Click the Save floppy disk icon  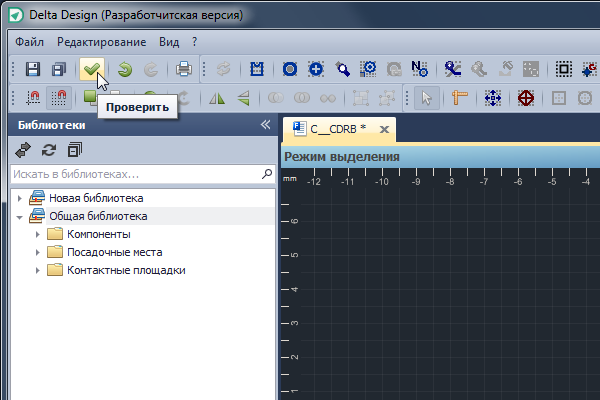click(32, 69)
